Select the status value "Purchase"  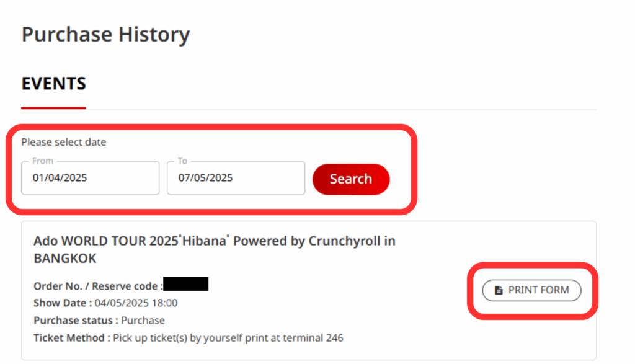click(143, 321)
